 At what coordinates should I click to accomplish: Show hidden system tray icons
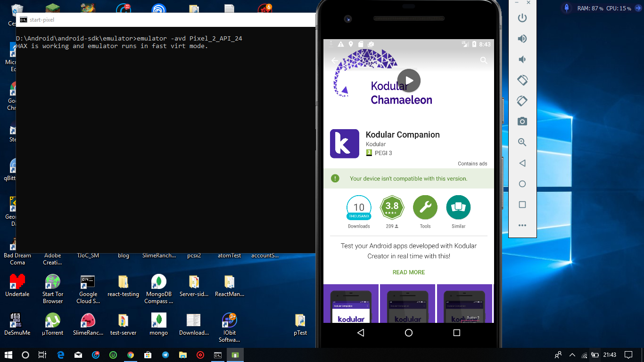(x=572, y=355)
